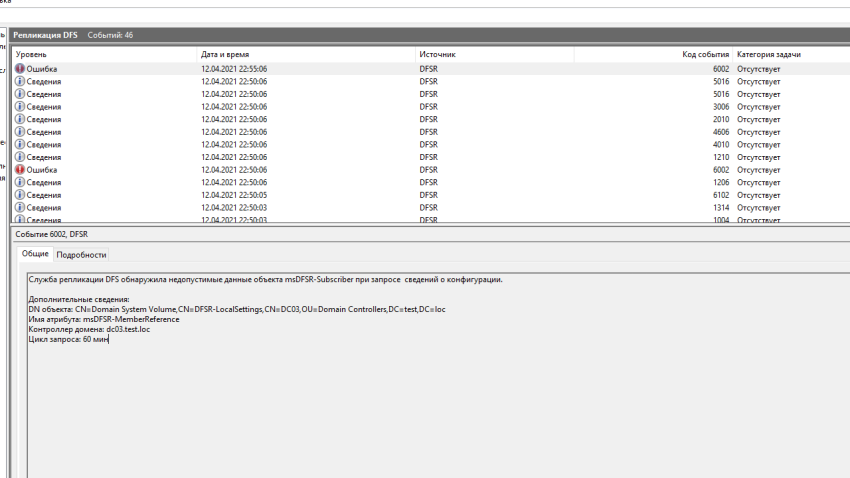Click the Ошибка level text in the 22:55:06 row
Image resolution: width=850 pixels, height=478 pixels.
pos(42,69)
